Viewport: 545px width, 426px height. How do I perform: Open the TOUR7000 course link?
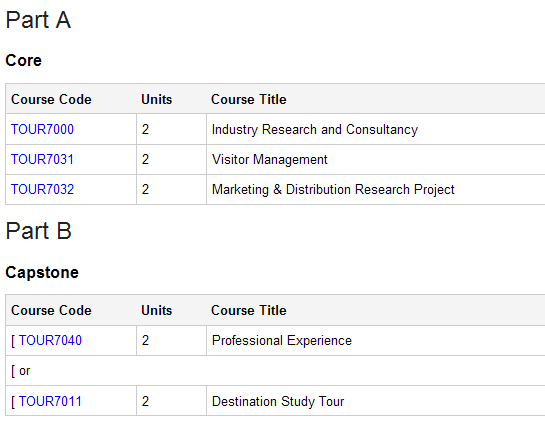pyautogui.click(x=42, y=129)
